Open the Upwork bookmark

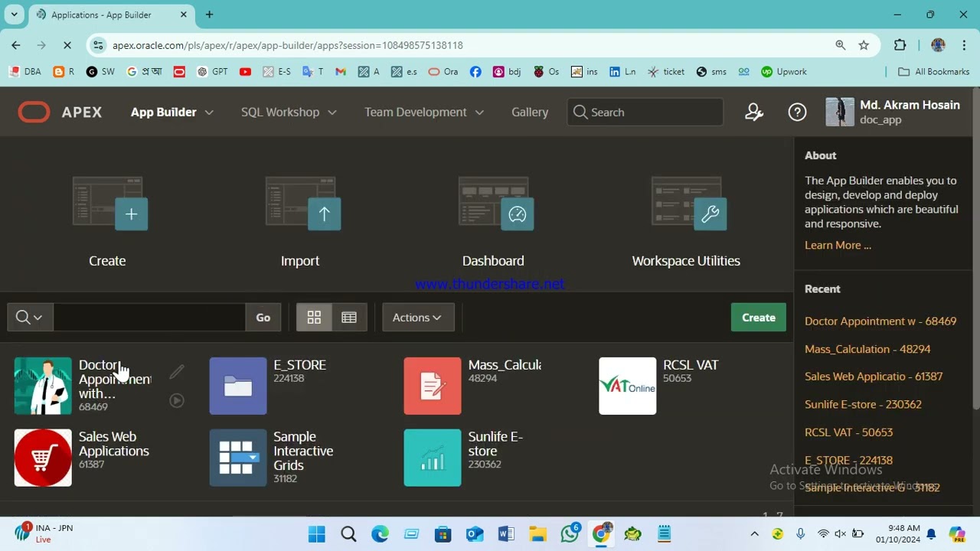point(784,71)
